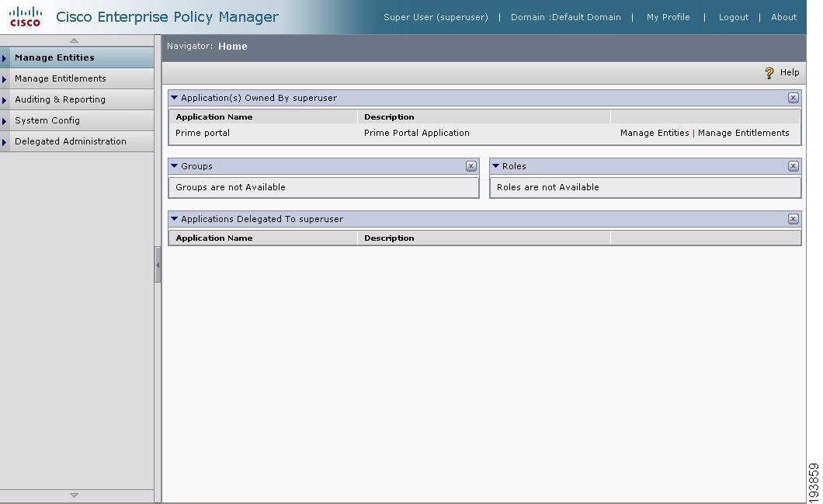Collapse the Applications Delegated To superuser section

[174, 219]
